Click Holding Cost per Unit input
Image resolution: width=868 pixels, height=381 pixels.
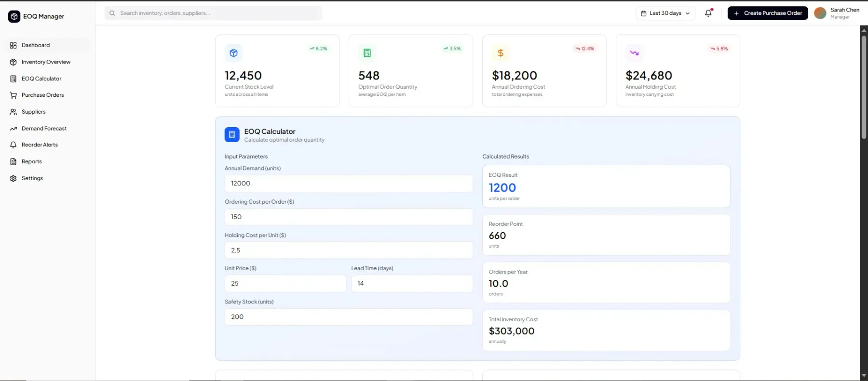(349, 250)
